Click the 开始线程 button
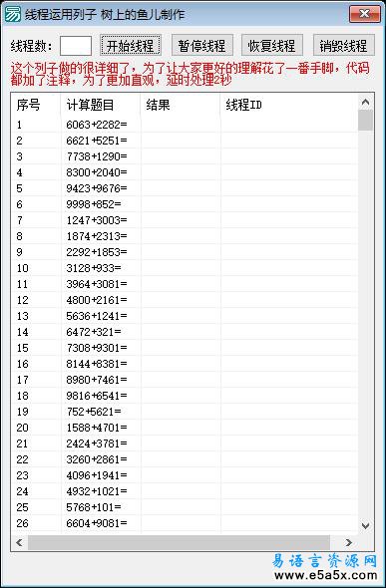Image resolution: width=386 pixels, height=588 pixels. point(131,46)
